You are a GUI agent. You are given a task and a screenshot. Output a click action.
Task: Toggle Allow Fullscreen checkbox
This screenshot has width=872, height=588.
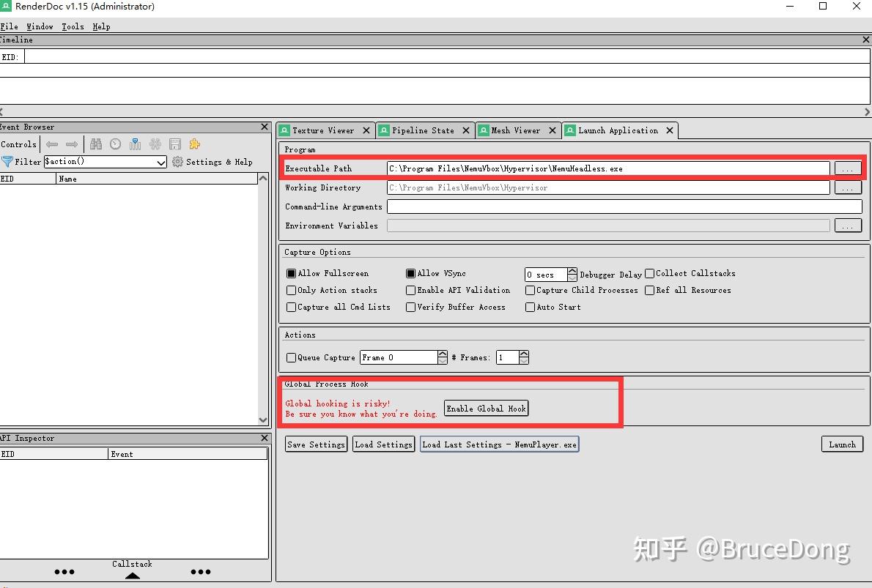291,273
